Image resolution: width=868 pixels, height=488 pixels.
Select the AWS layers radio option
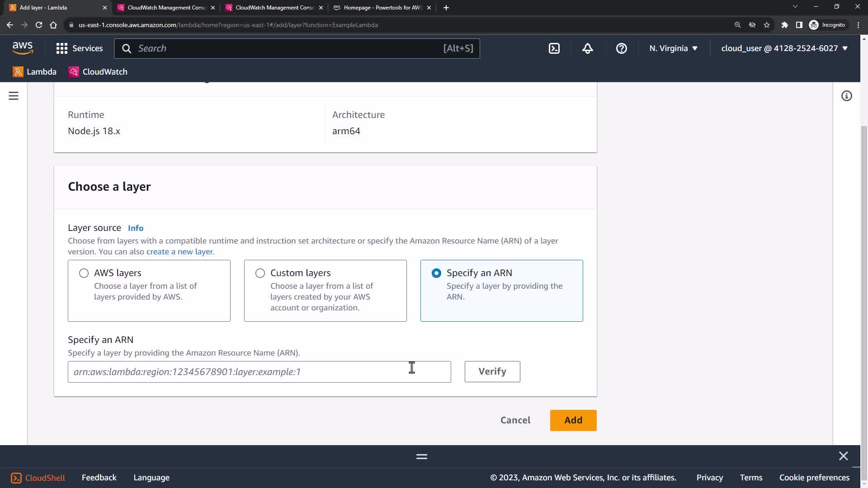click(x=84, y=273)
